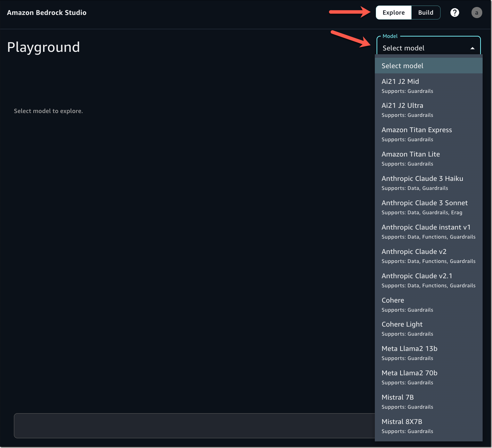Choose Cohere Light model

click(428, 329)
